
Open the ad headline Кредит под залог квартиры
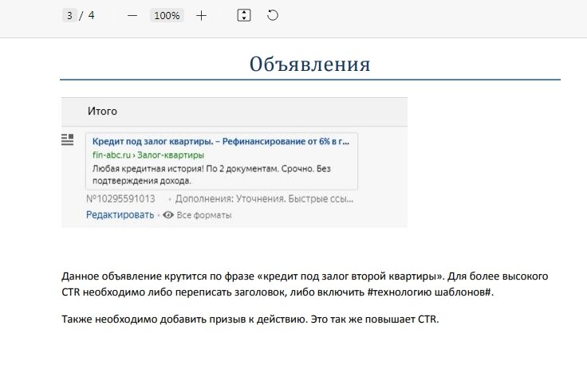220,141
